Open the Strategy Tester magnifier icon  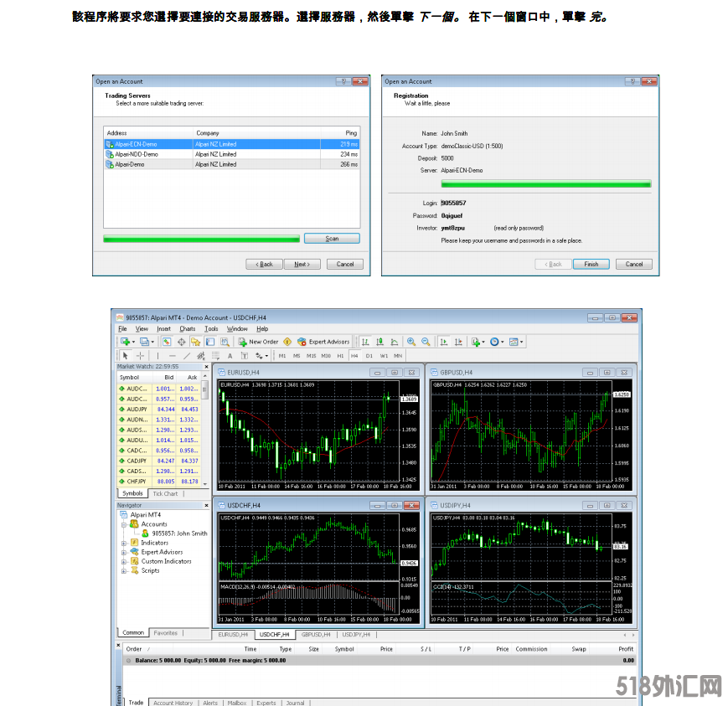pos(225,342)
